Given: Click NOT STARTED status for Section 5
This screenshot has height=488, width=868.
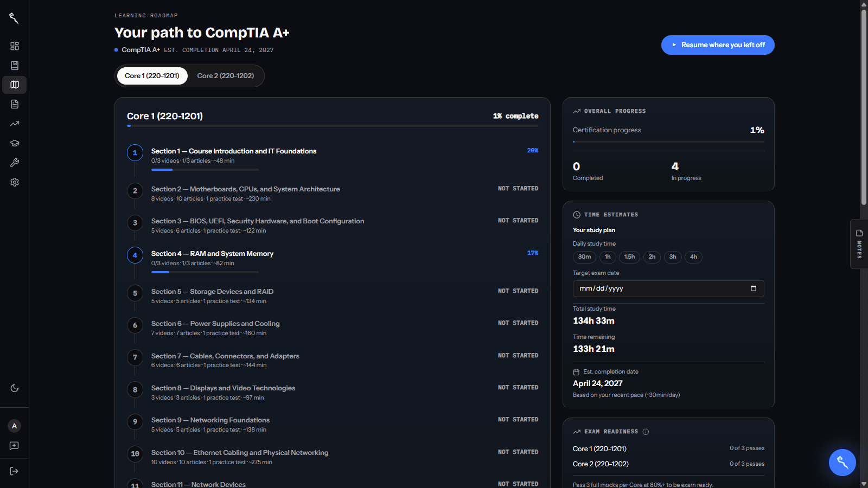Looking at the screenshot, I should [x=518, y=291].
